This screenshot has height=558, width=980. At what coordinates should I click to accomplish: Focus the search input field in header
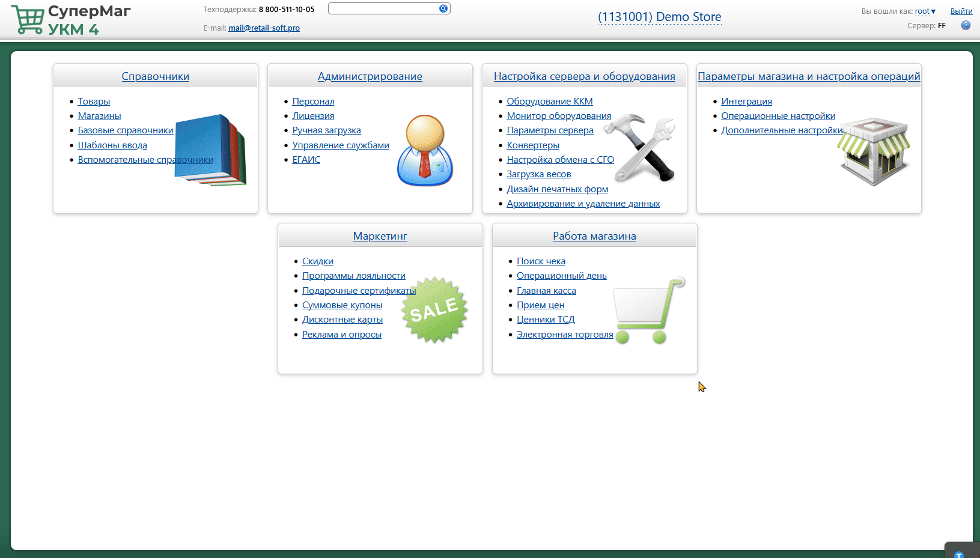[x=383, y=8]
